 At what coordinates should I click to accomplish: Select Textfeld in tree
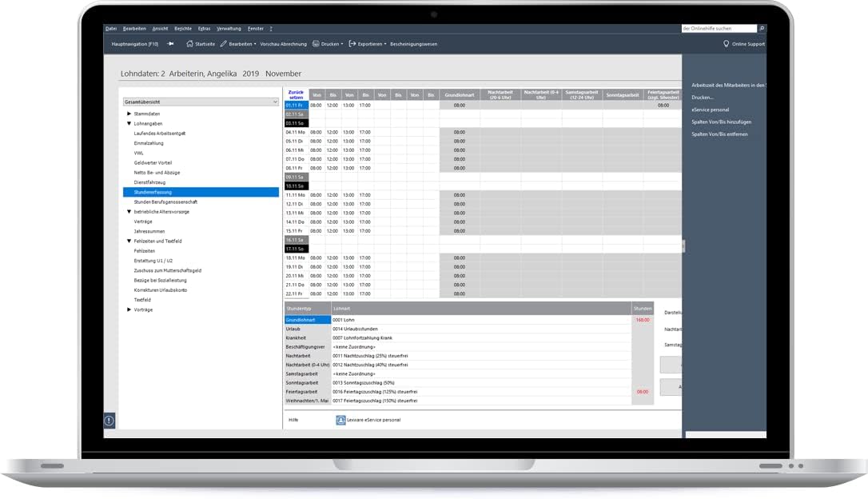tap(142, 300)
